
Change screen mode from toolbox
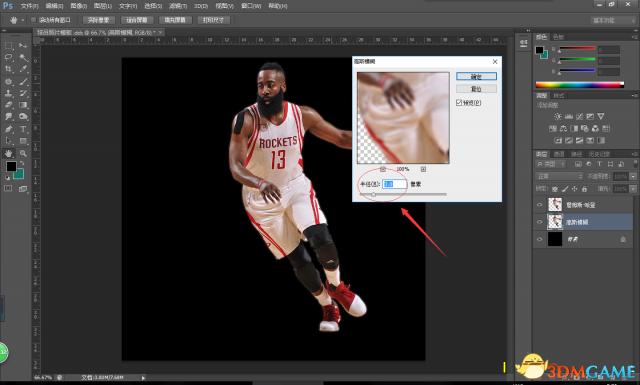(23, 189)
